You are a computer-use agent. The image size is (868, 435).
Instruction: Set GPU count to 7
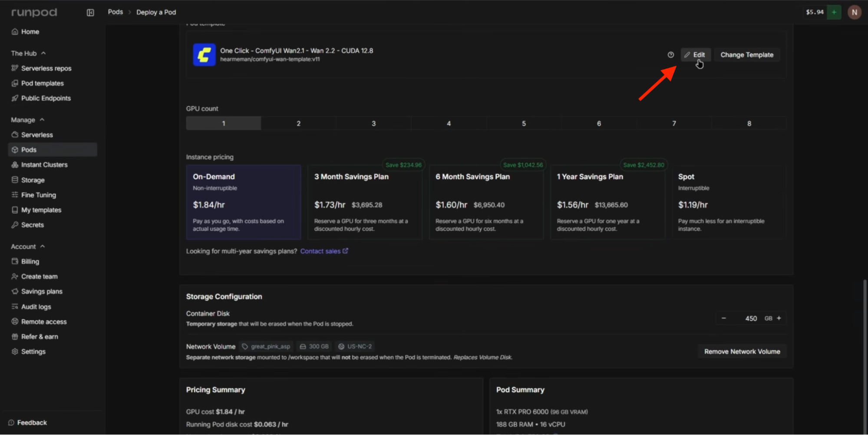[674, 123]
